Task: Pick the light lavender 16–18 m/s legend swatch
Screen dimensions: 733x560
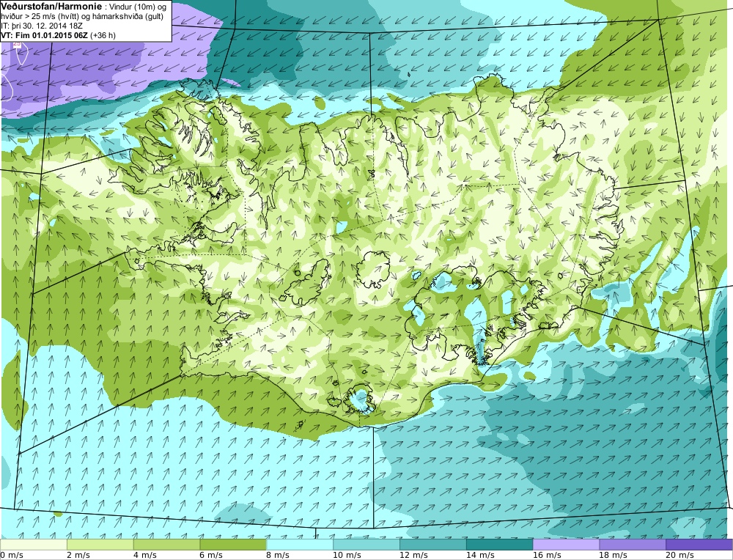Action: pyautogui.click(x=566, y=545)
